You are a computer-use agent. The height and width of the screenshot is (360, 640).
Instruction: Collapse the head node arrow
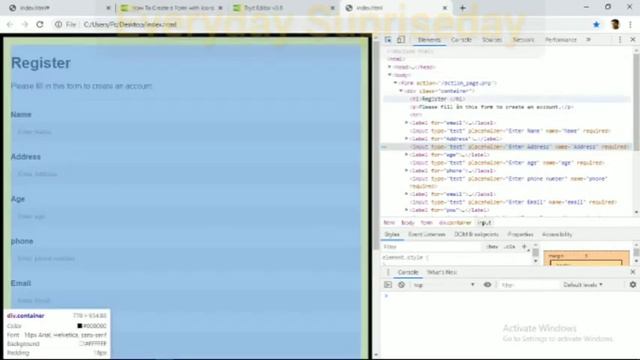(x=390, y=67)
